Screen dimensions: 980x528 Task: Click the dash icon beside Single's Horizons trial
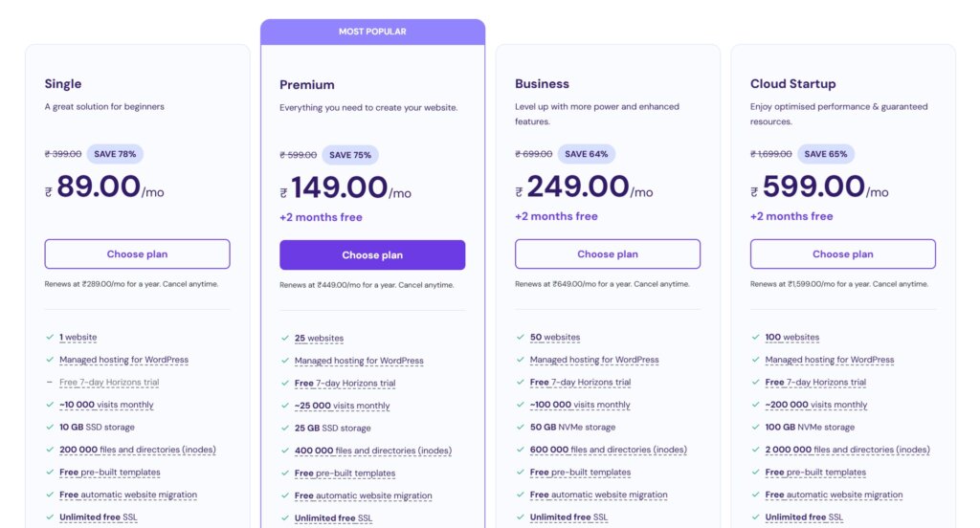coord(50,382)
